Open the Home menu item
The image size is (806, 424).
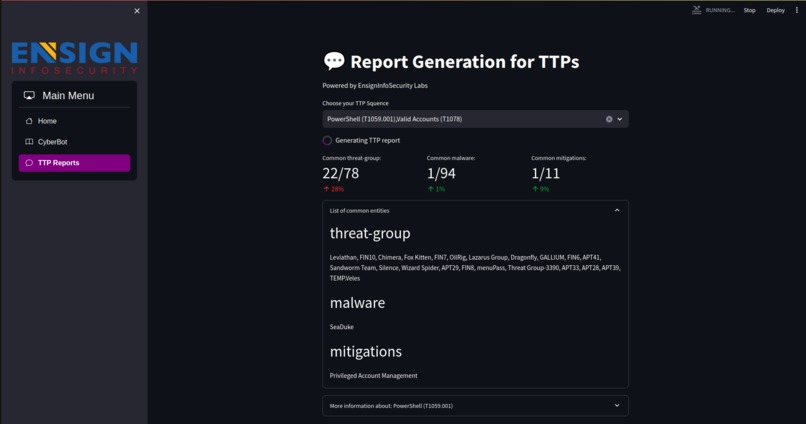pos(75,121)
